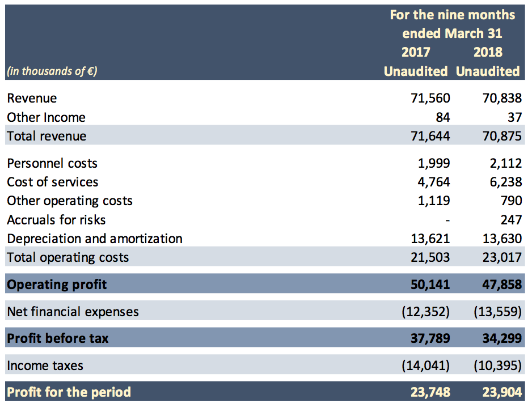Click the 2017 Cost of services value 4,764
This screenshot has height=408, width=532.
coord(433,182)
